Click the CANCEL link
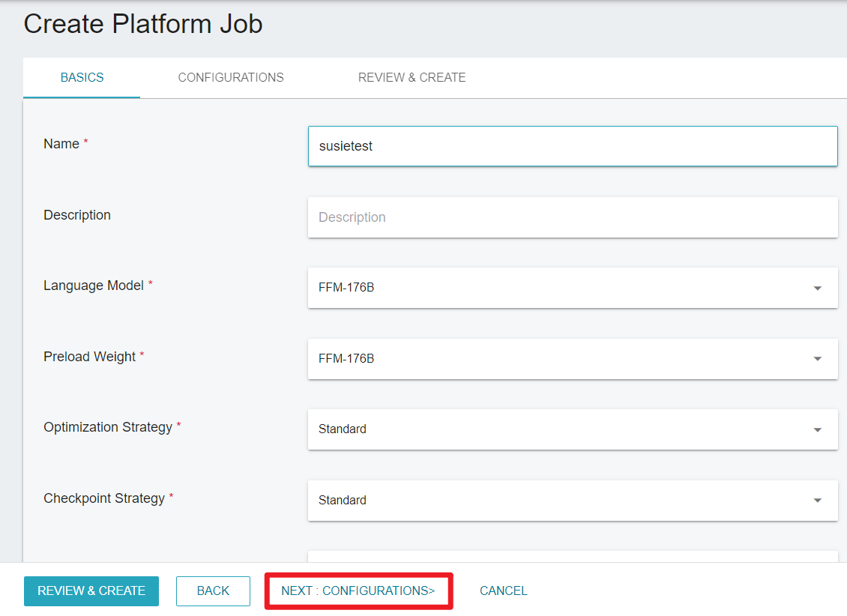 [x=503, y=591]
